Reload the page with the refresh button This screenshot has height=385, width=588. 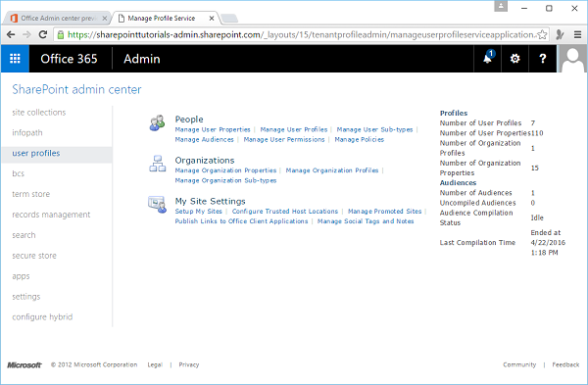pyautogui.click(x=43, y=35)
